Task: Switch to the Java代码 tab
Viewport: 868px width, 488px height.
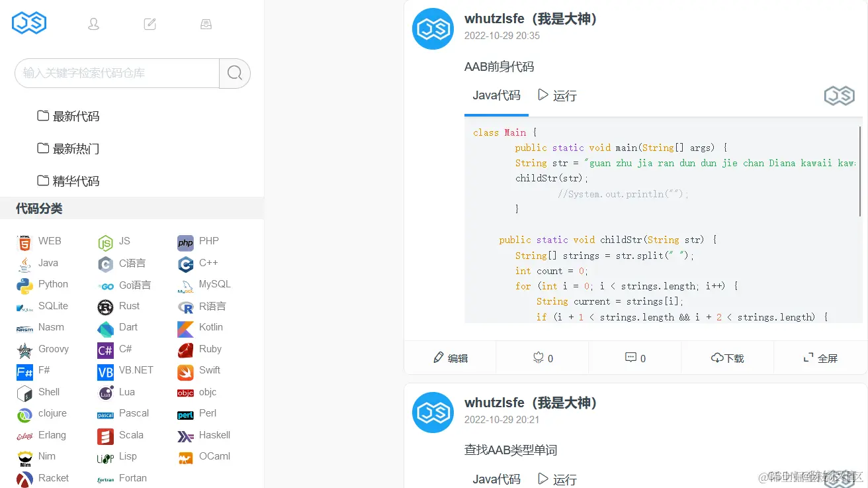Action: (496, 95)
